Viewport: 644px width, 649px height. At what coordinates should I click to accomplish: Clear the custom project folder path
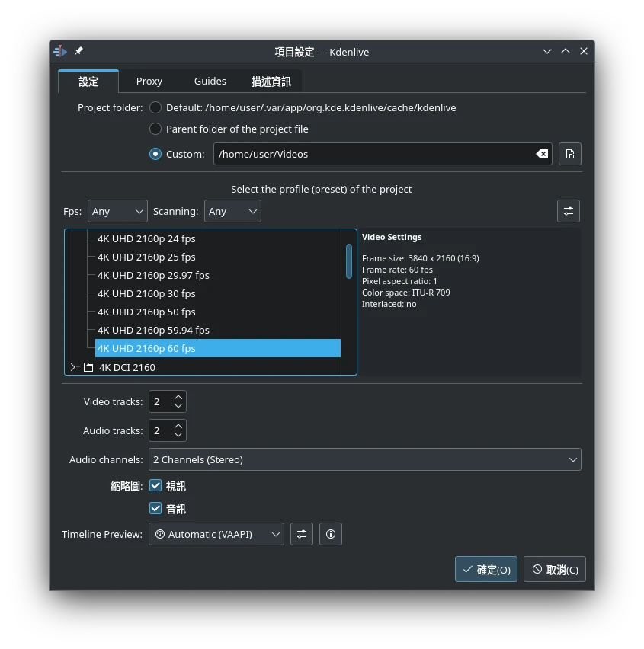tap(542, 154)
